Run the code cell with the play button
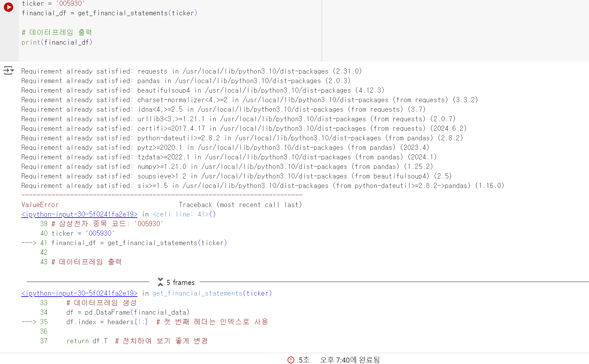 [9, 7]
